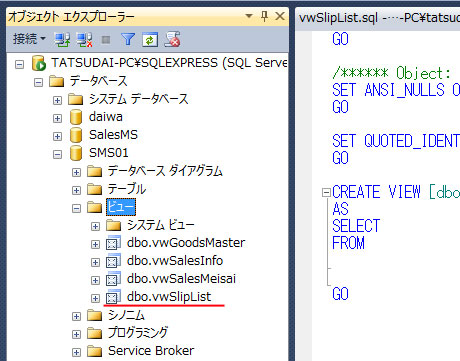Select the Service Broker folder
This screenshot has height=361, width=460.
point(151,351)
